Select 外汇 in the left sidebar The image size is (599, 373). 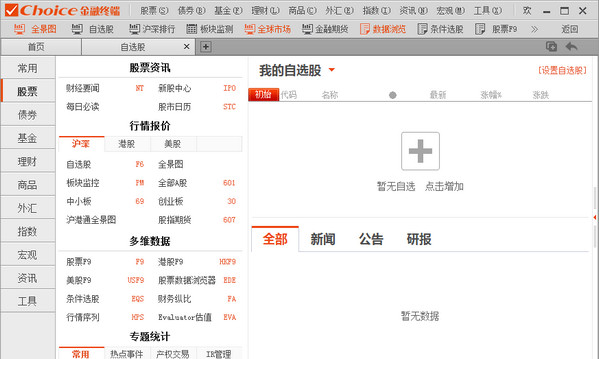pyautogui.click(x=28, y=208)
